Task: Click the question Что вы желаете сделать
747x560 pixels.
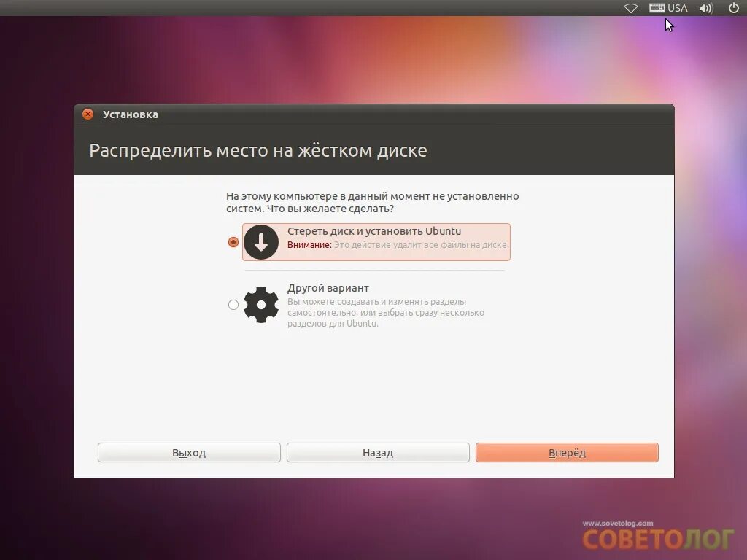Action: click(x=330, y=209)
